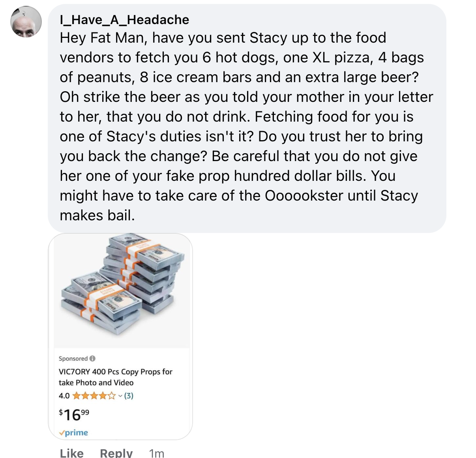Image resolution: width=476 pixels, height=458 pixels.
Task: Reply to the I_Have_A_Headache comment
Action: pos(116,453)
